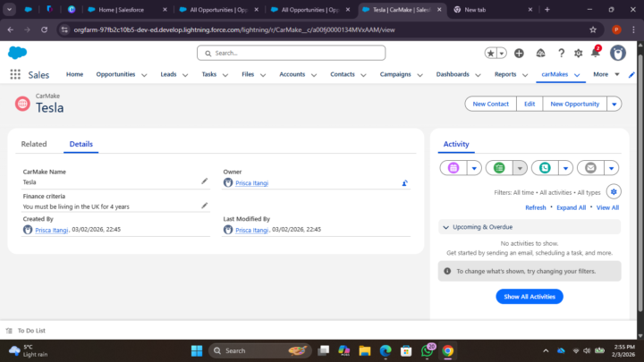
Task: Open more record actions dropdown
Action: 614,104
